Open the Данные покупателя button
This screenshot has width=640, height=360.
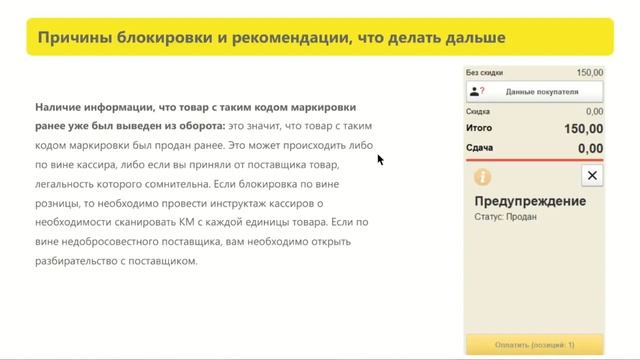pyautogui.click(x=534, y=91)
